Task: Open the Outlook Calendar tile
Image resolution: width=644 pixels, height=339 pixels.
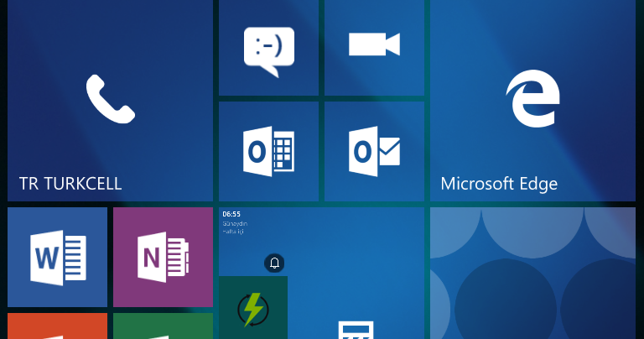Action: tap(268, 151)
